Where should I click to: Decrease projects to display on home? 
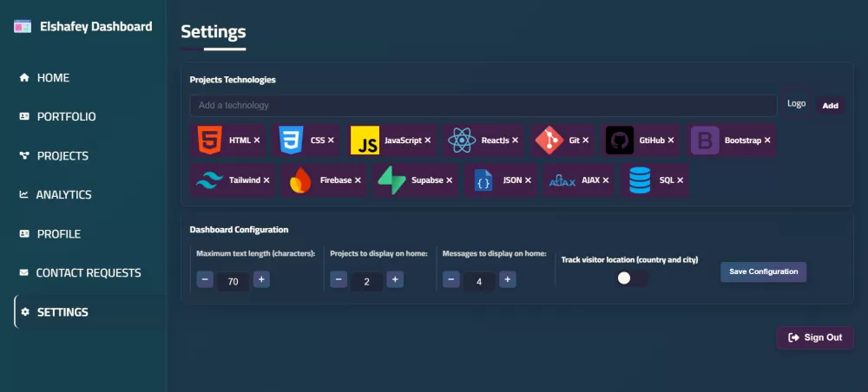[x=339, y=280]
